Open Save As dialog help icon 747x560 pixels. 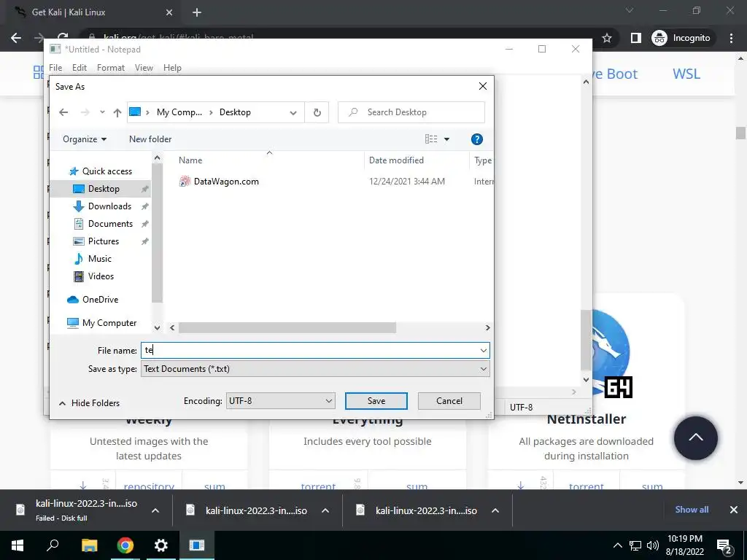tap(476, 139)
